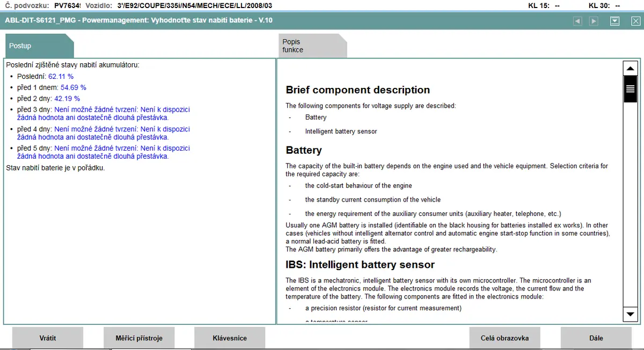The height and width of the screenshot is (350, 644).
Task: Click the description scrollbar's down arrow
Action: [x=630, y=314]
